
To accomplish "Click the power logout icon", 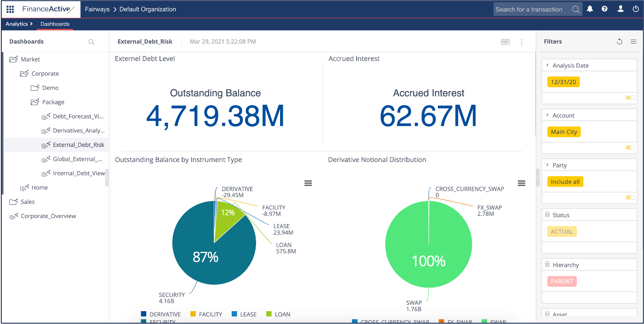I will point(635,9).
